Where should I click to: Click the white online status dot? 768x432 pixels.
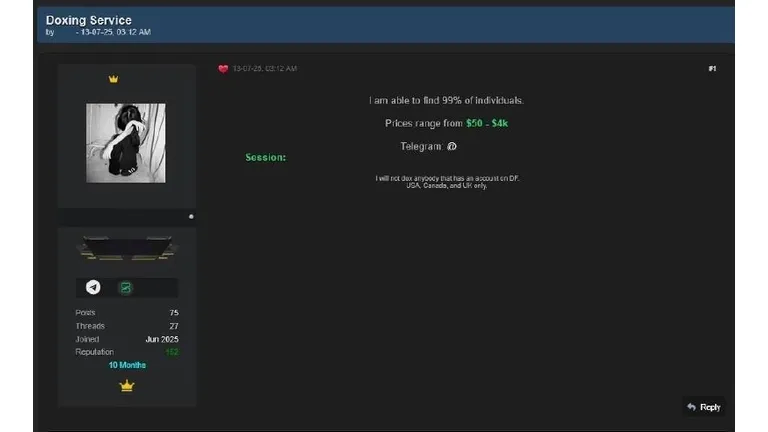[x=191, y=216]
